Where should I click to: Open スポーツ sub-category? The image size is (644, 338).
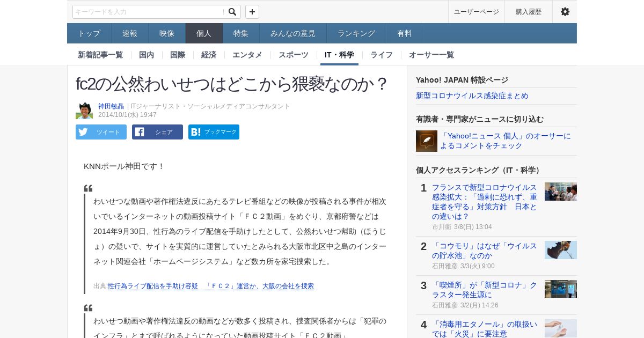click(294, 55)
